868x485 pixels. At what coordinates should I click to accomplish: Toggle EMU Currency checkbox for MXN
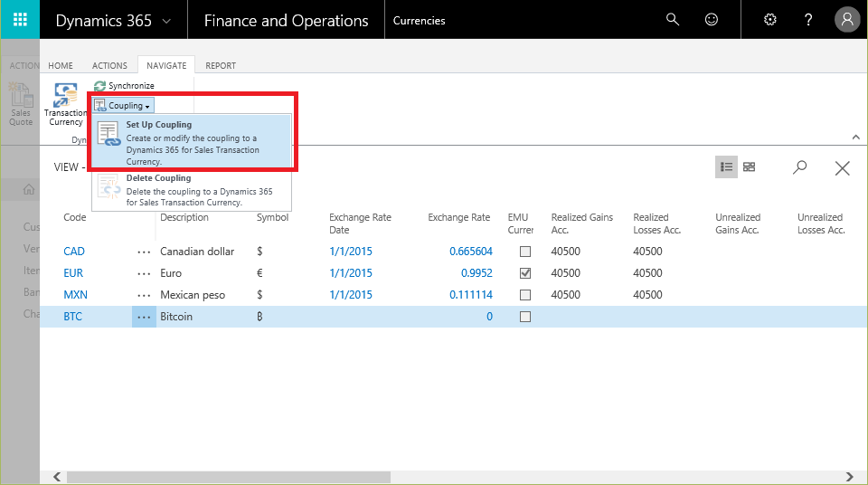(x=525, y=295)
